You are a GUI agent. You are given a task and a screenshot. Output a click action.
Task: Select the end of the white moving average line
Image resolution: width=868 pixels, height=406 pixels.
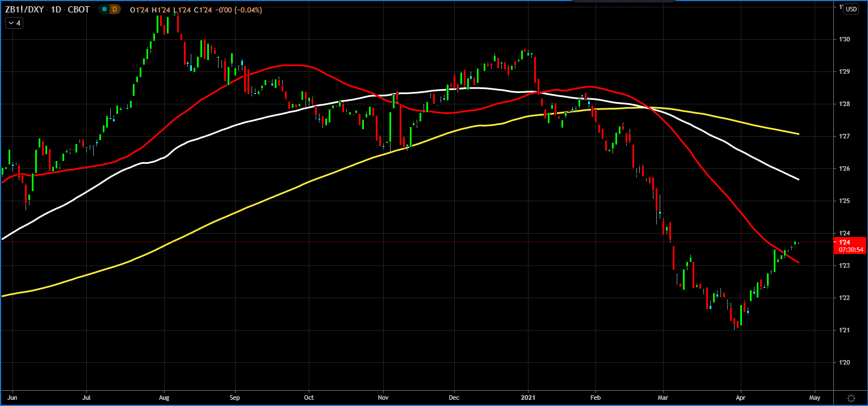[x=798, y=179]
